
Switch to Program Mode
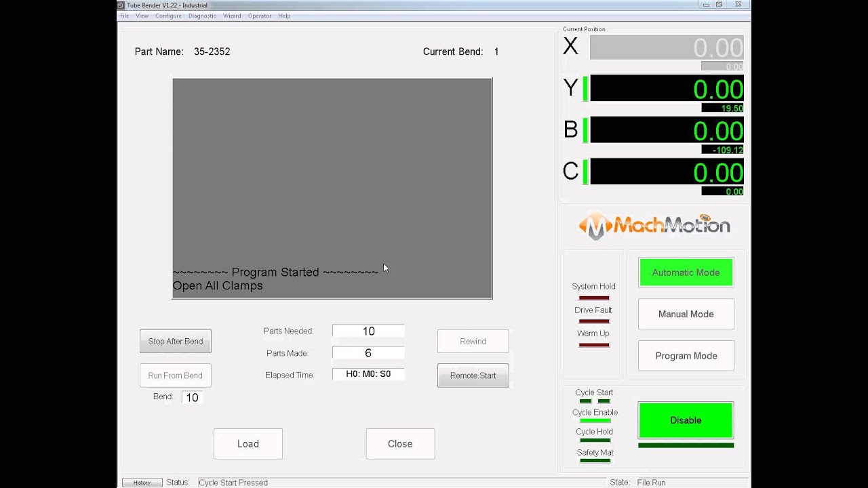[686, 356]
